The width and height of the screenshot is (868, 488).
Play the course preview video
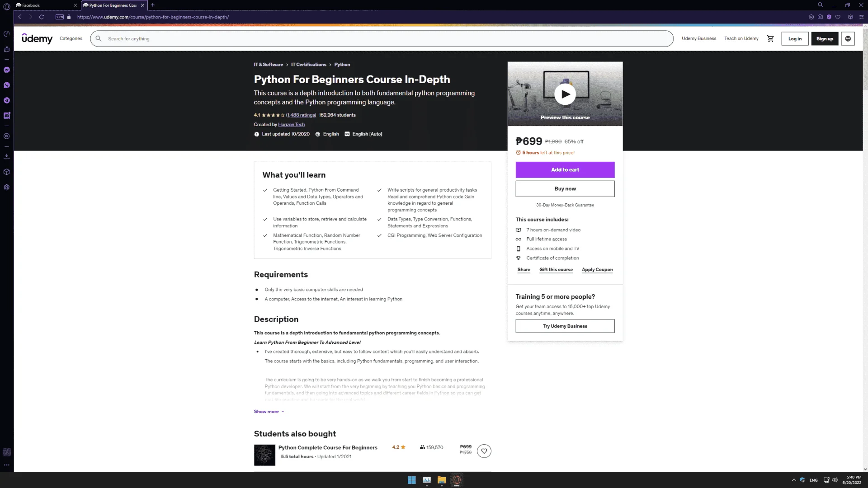click(565, 94)
